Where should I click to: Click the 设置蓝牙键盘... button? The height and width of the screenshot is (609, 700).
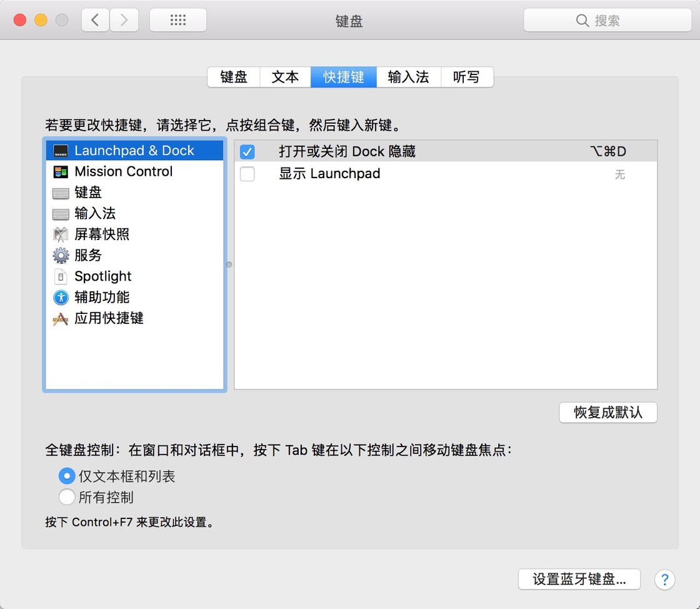pyautogui.click(x=579, y=579)
